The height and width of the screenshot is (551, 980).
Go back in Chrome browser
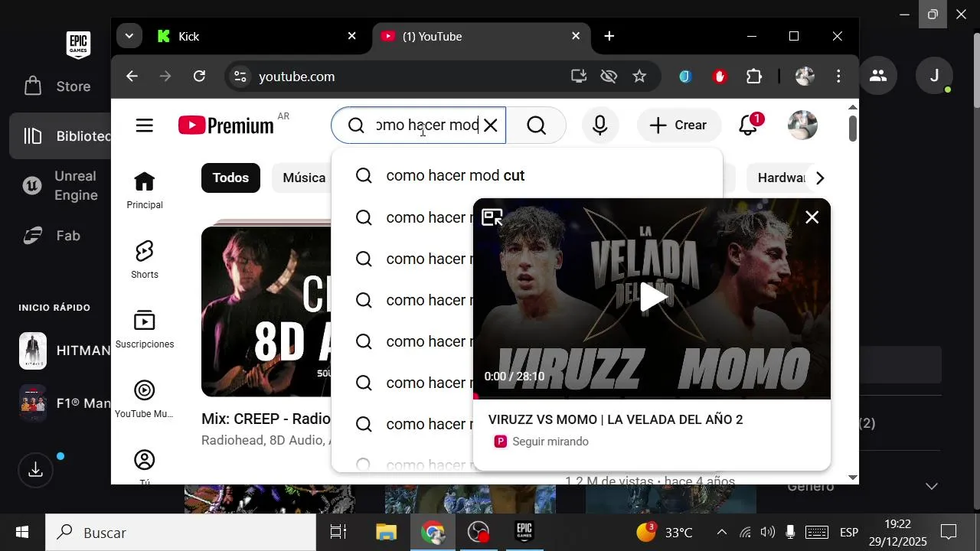coord(132,77)
